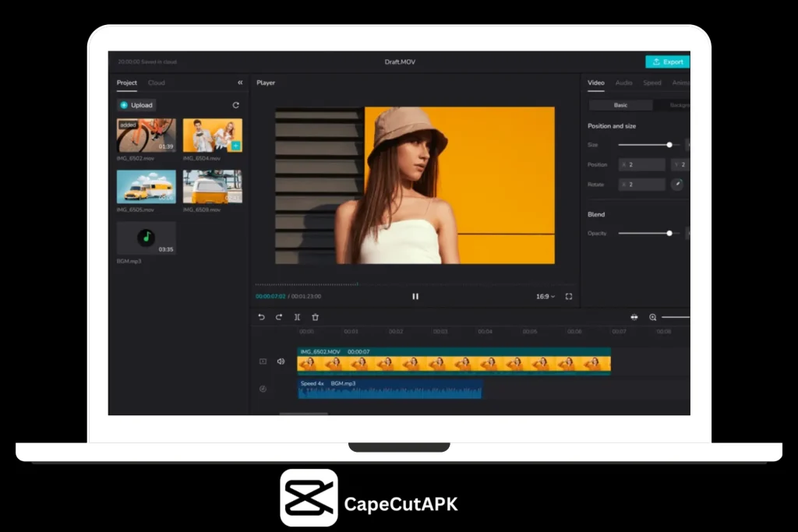Click the Position and size heading
798x532 pixels.
coord(612,126)
